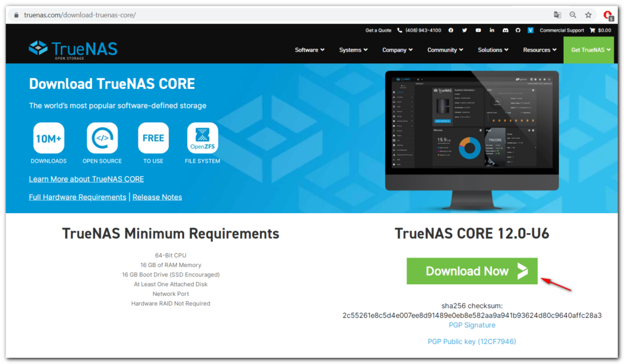The image size is (624, 364).
Task: Click the browser address bar URL
Action: coord(79,15)
